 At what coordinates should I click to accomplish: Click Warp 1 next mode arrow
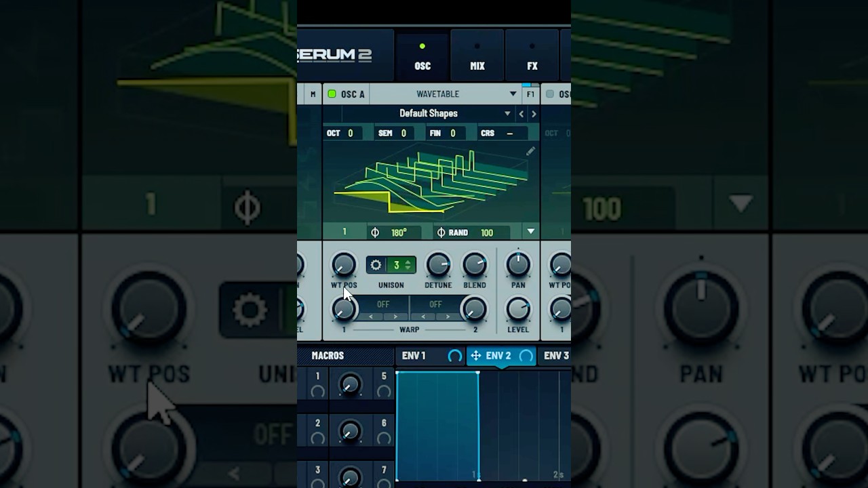point(395,317)
